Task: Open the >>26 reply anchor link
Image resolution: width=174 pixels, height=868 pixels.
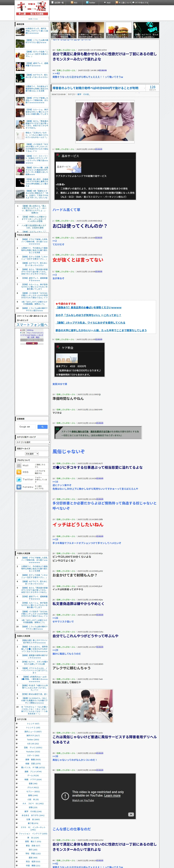Action: pyautogui.click(x=55, y=618)
